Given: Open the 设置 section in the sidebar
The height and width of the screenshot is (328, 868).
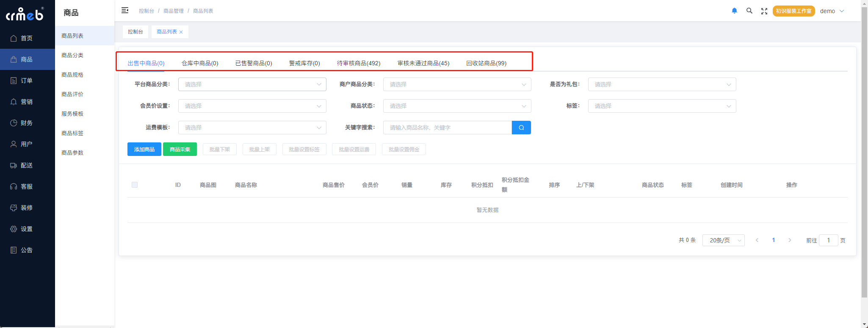Looking at the screenshot, I should pos(27,229).
